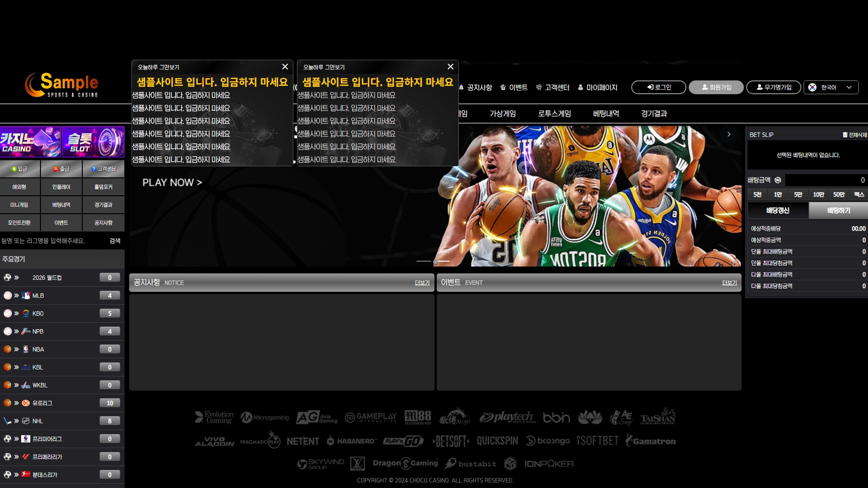
Task: Click the NHL league logo icon
Action: coord(26,421)
